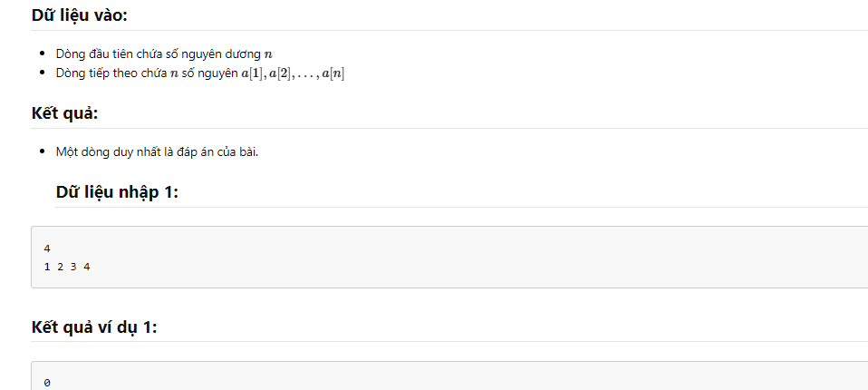868x390 pixels.
Task: Click the sample input line "1 2 3 4"
Action: [67, 267]
